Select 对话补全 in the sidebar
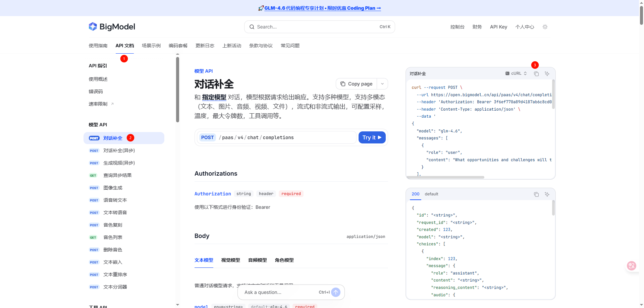This screenshot has width=644, height=308. (x=124, y=138)
